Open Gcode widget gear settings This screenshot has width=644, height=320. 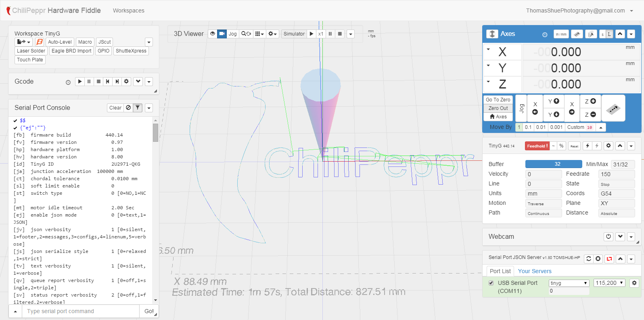tap(126, 82)
